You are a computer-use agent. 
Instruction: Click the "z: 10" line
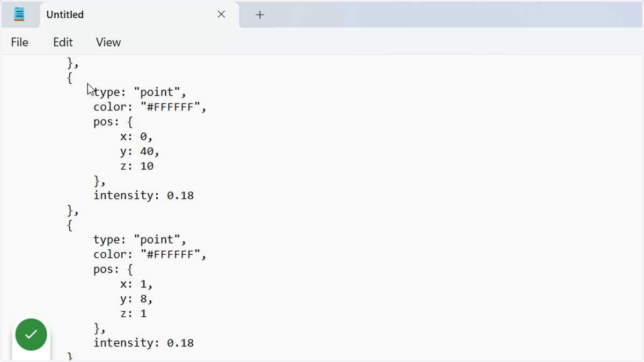click(x=137, y=166)
